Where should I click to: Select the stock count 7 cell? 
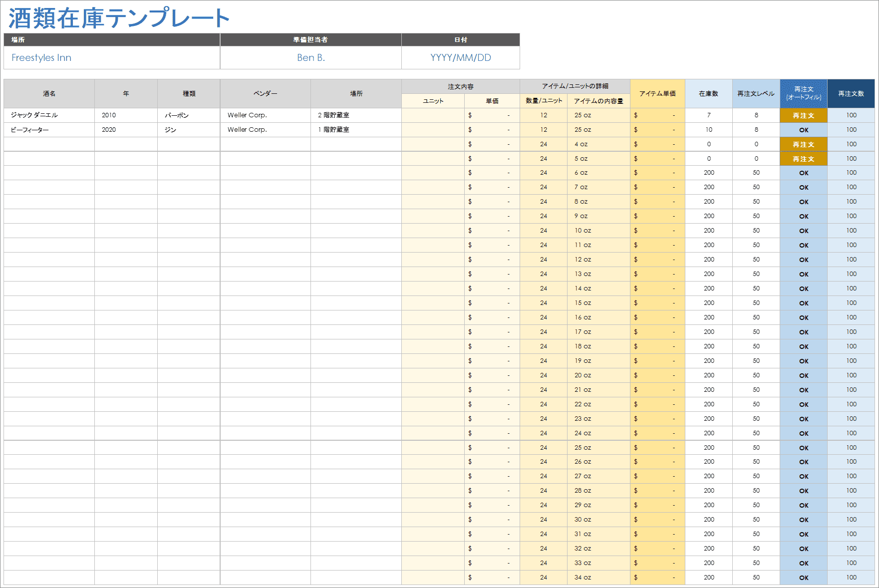click(709, 115)
